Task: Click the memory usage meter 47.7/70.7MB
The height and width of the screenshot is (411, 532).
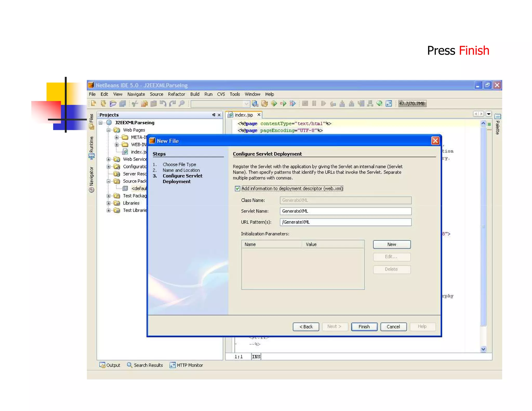Action: (412, 103)
